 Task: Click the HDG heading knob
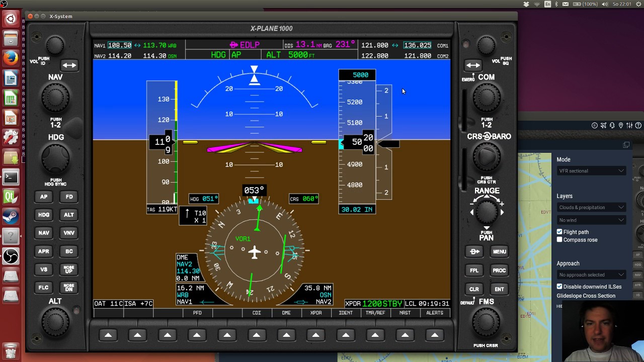coord(55,157)
